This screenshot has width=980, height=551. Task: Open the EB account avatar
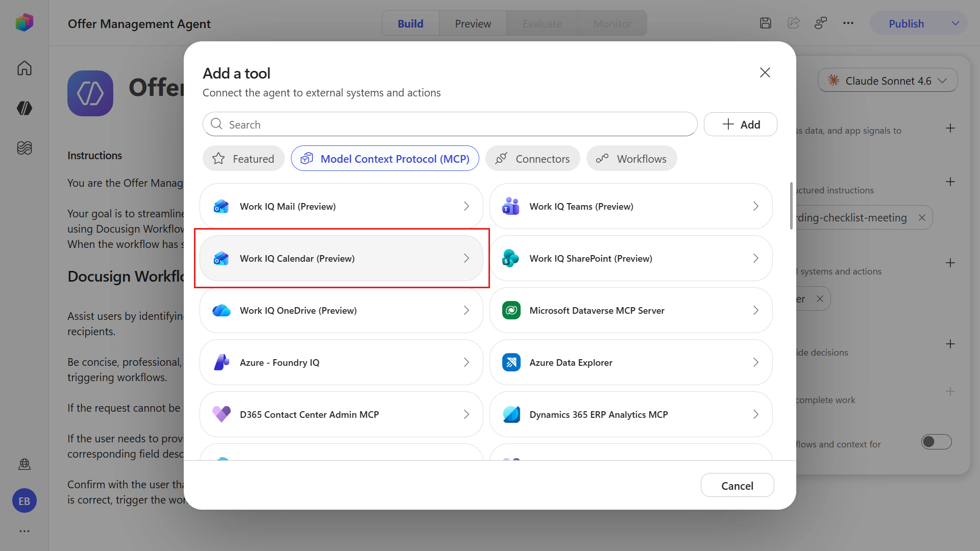coord(24,501)
